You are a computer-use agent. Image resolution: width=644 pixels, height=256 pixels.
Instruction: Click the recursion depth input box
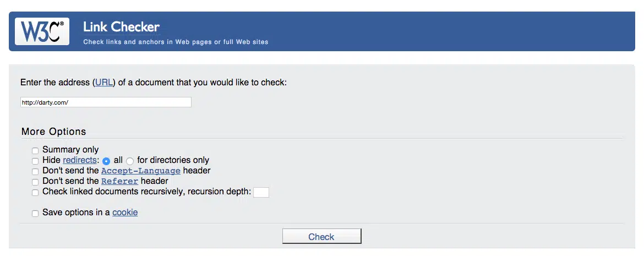(x=261, y=192)
